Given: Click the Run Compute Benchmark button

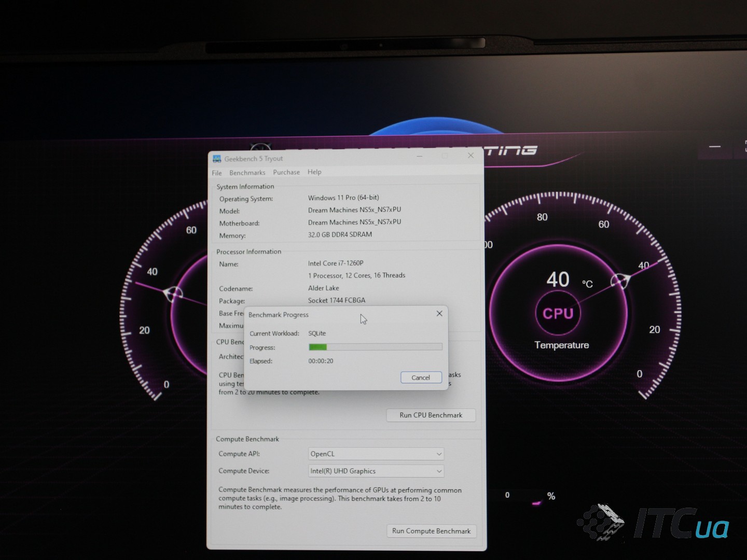Looking at the screenshot, I should point(431,531).
